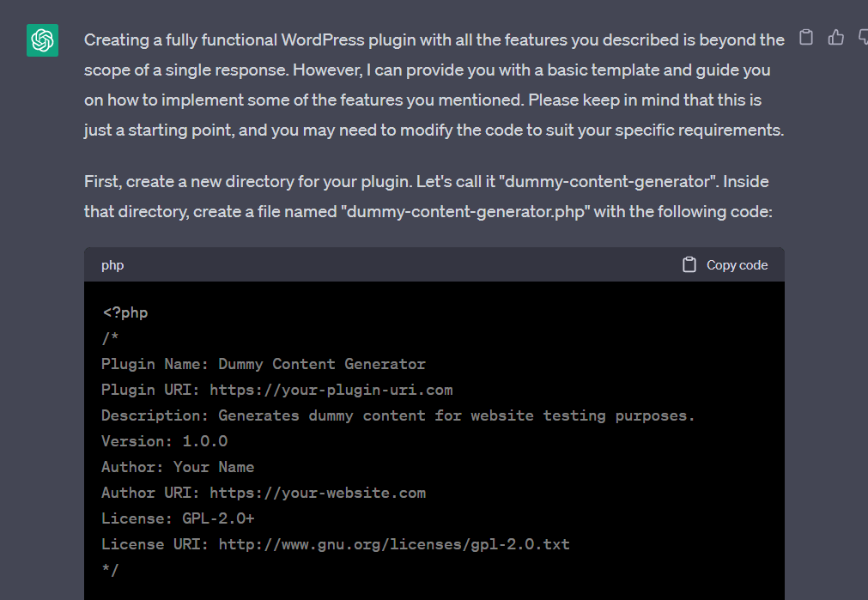Click the clipboard icon inside the Copy code button

tap(689, 264)
